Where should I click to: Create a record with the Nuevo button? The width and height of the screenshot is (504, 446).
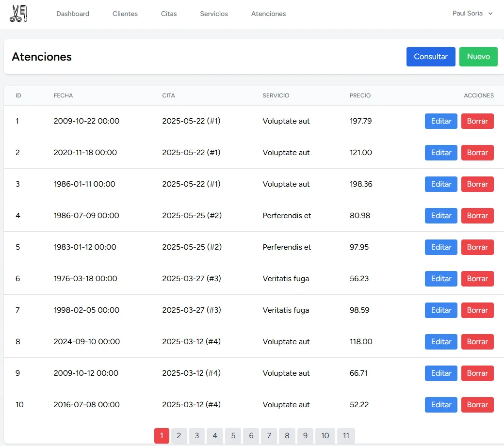[478, 57]
